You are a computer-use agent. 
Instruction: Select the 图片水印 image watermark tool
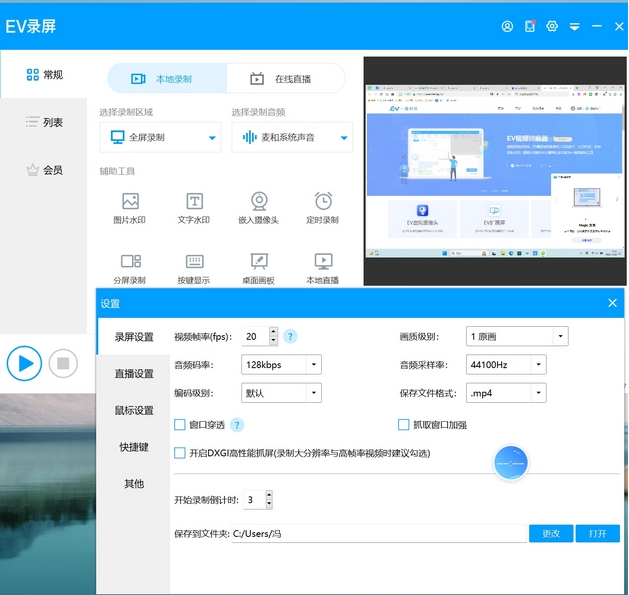pos(130,208)
